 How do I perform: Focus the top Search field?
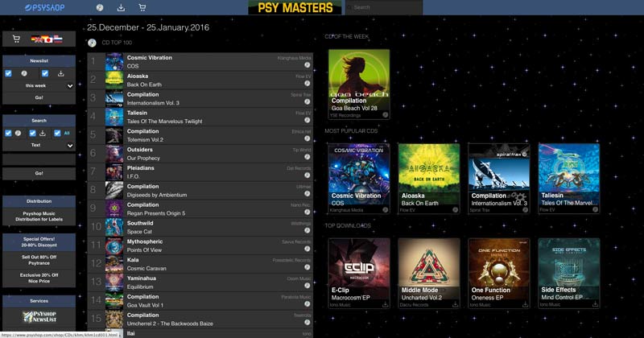[384, 7]
